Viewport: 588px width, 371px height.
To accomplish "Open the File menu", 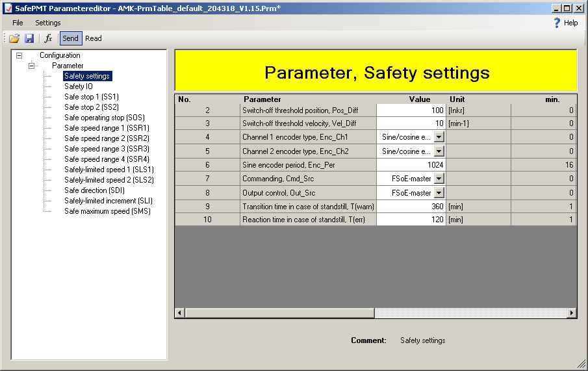I will point(18,23).
